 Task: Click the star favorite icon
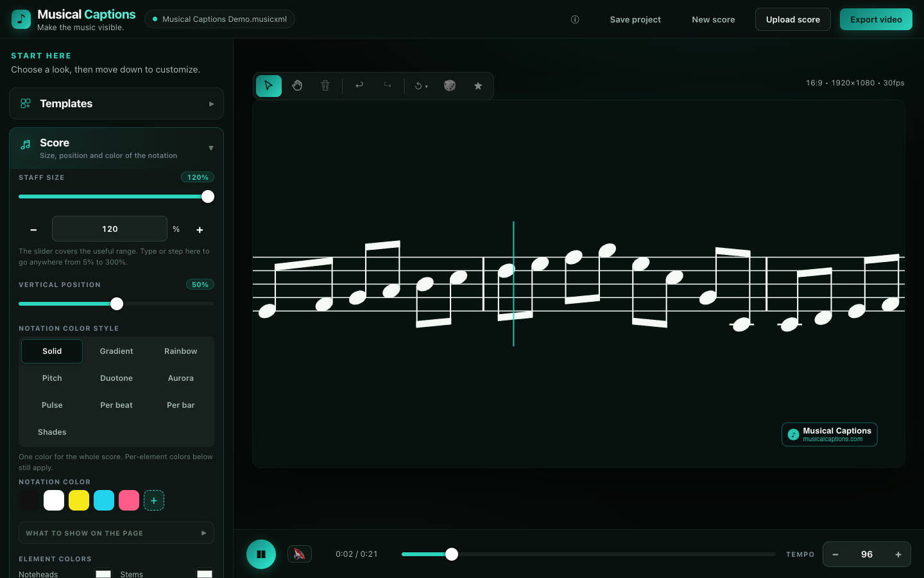[478, 85]
